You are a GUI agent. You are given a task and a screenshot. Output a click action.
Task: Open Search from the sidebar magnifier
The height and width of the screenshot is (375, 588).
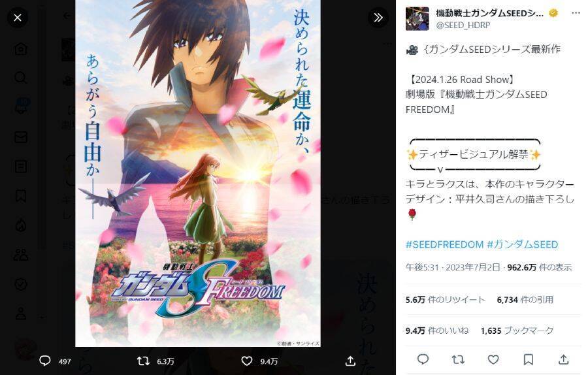click(x=21, y=78)
